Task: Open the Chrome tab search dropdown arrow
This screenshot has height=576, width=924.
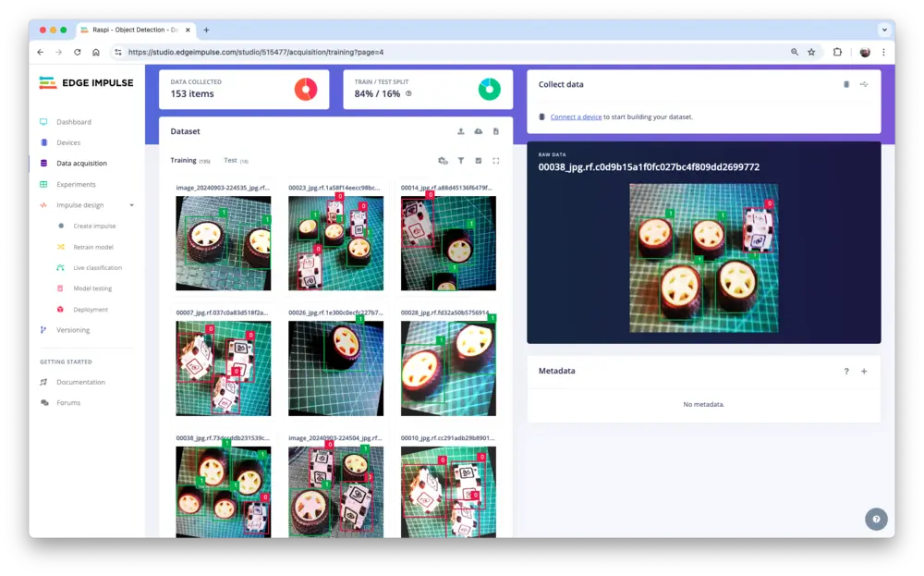Action: tap(883, 30)
